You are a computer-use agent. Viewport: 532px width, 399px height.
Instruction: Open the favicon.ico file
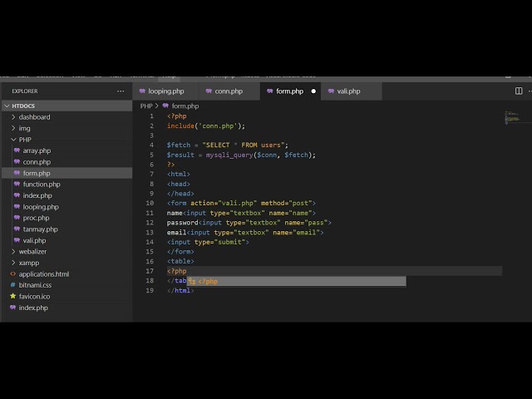click(34, 296)
